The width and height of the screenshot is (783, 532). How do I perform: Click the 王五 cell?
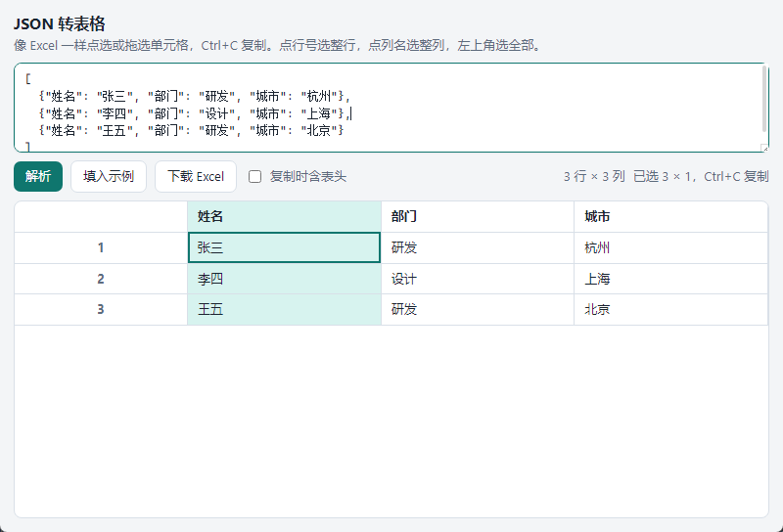click(284, 309)
